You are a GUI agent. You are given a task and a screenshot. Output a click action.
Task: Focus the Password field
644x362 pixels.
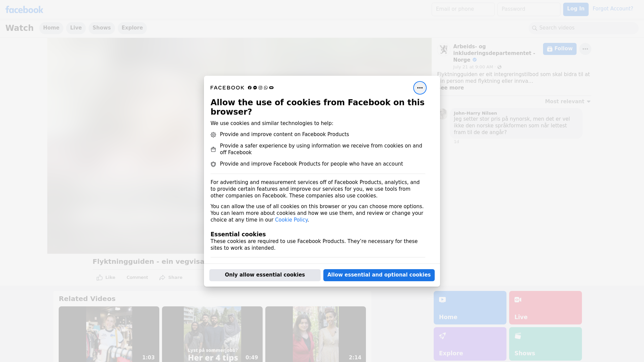point(529,9)
